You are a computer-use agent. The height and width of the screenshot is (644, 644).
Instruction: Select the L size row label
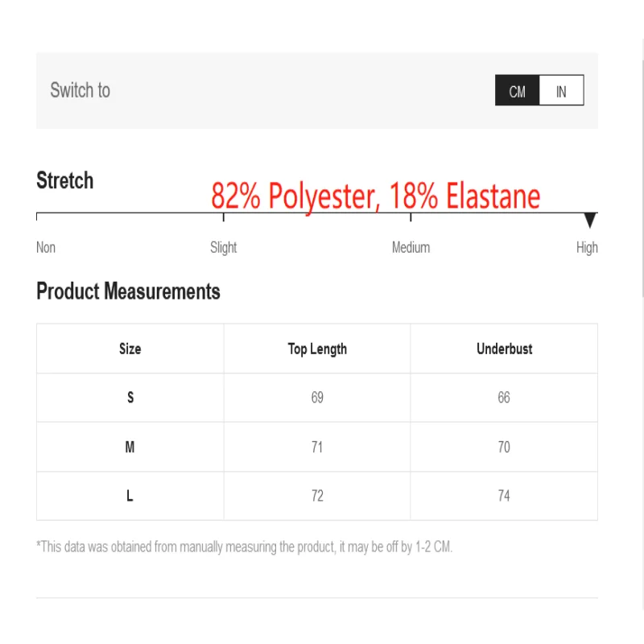(130, 496)
